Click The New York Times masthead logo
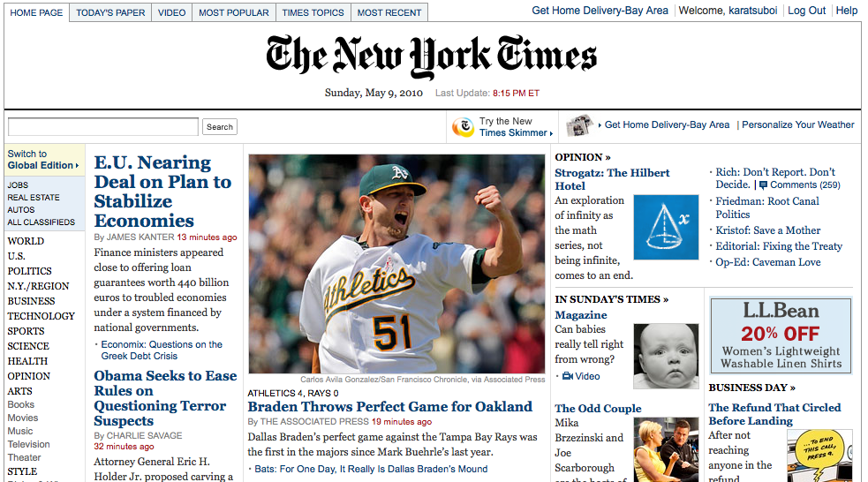This screenshot has height=482, width=868. 431,56
